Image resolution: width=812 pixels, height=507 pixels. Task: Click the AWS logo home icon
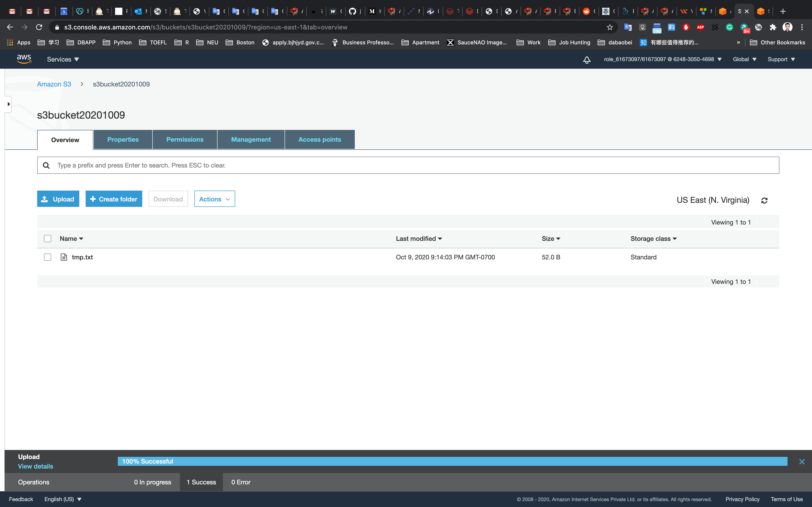click(24, 59)
